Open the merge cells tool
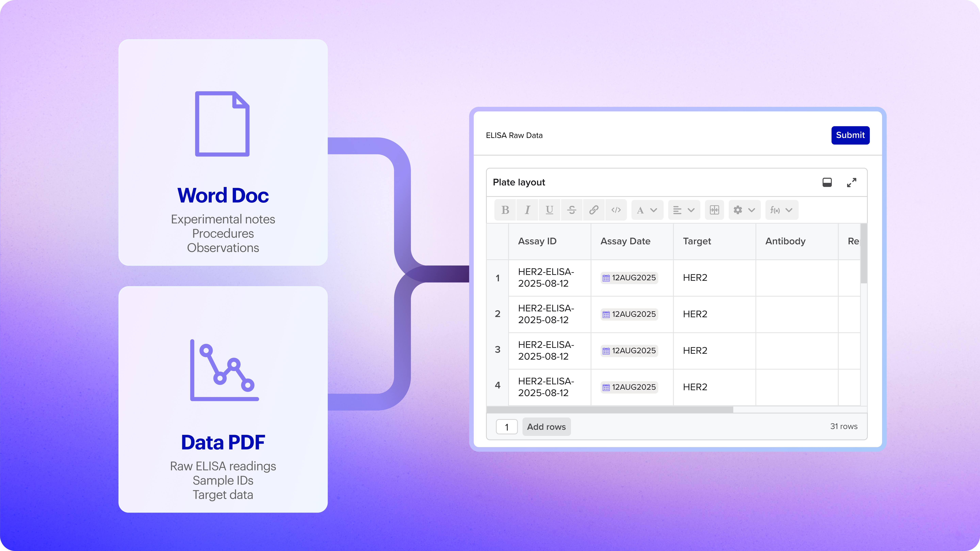Viewport: 980px width, 551px height. point(714,210)
